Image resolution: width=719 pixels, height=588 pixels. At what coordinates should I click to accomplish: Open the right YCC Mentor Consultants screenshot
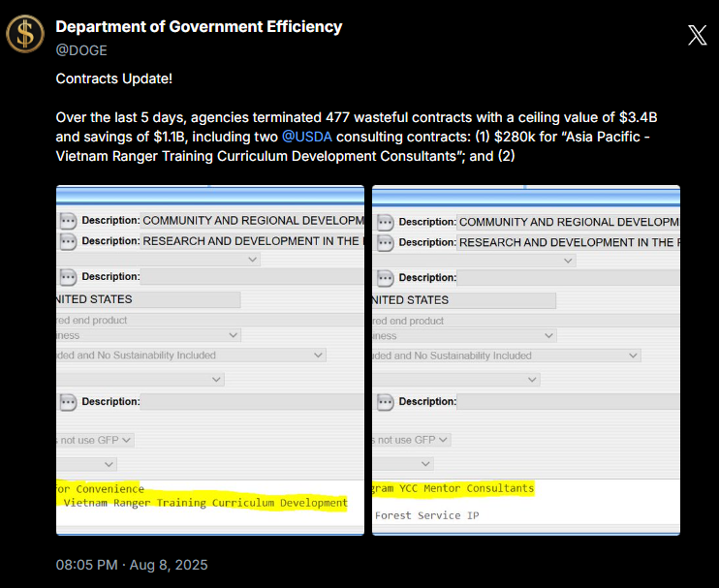(526, 360)
